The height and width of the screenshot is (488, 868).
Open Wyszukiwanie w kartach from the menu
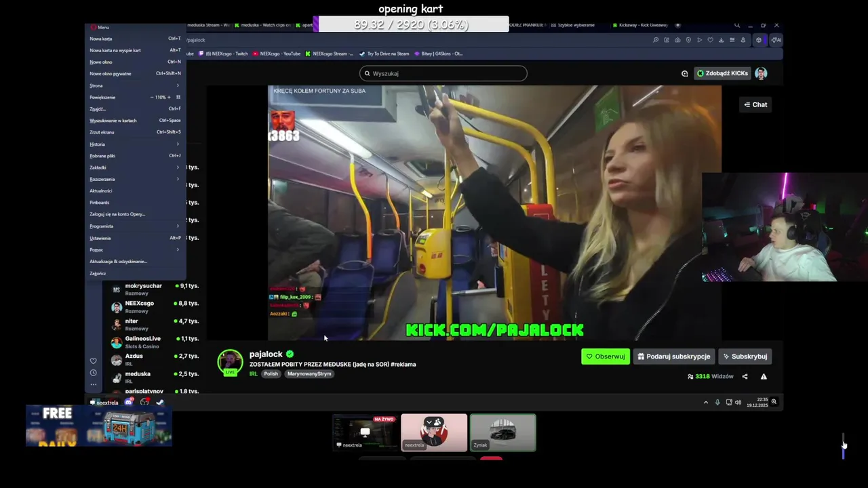tap(136, 121)
